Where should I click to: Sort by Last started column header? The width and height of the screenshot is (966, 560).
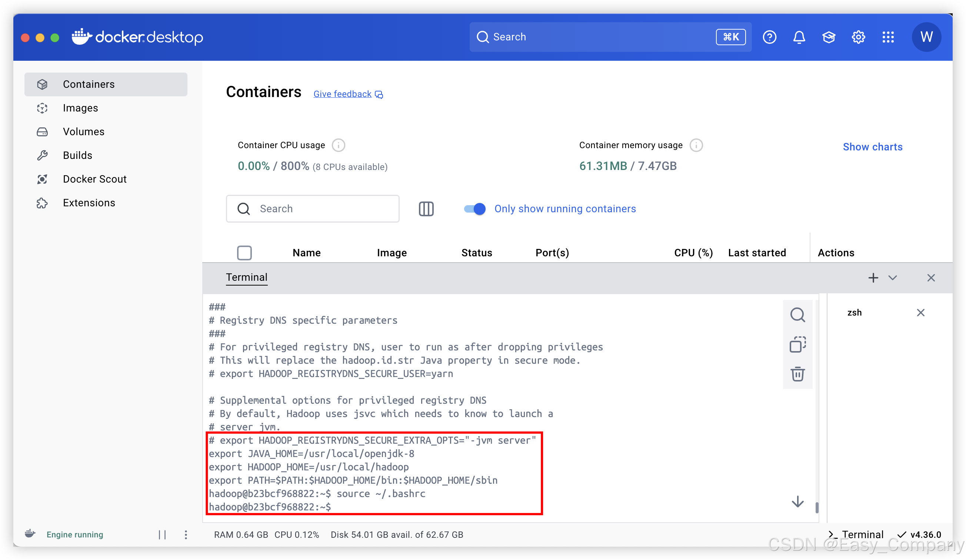(x=757, y=253)
